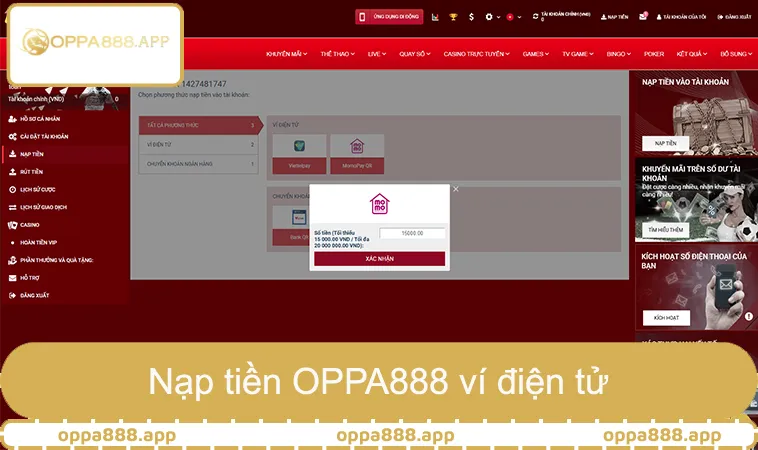Click the cards icon beside CASINO in the sidebar
Screen dimensions: 758x450
point(13,225)
